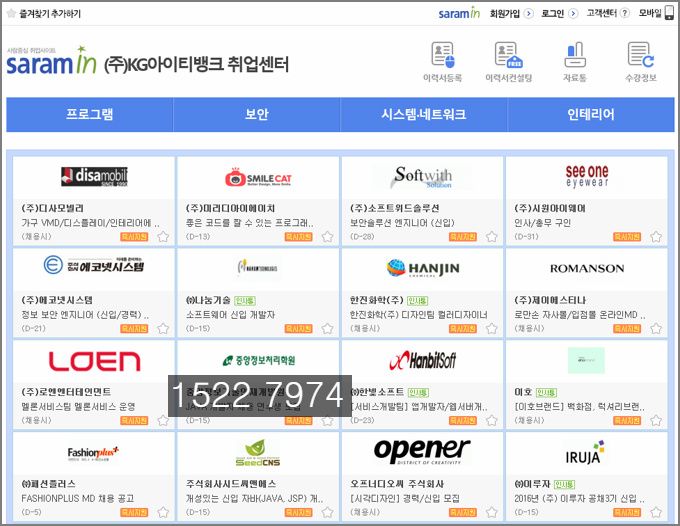The height and width of the screenshot is (526, 680).
Task: Apply instantly to (주)미리디아이에이치 posting
Action: pyautogui.click(x=298, y=237)
